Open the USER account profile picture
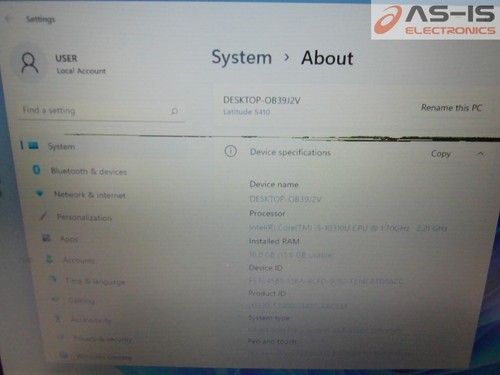The image size is (500, 375). click(x=30, y=63)
